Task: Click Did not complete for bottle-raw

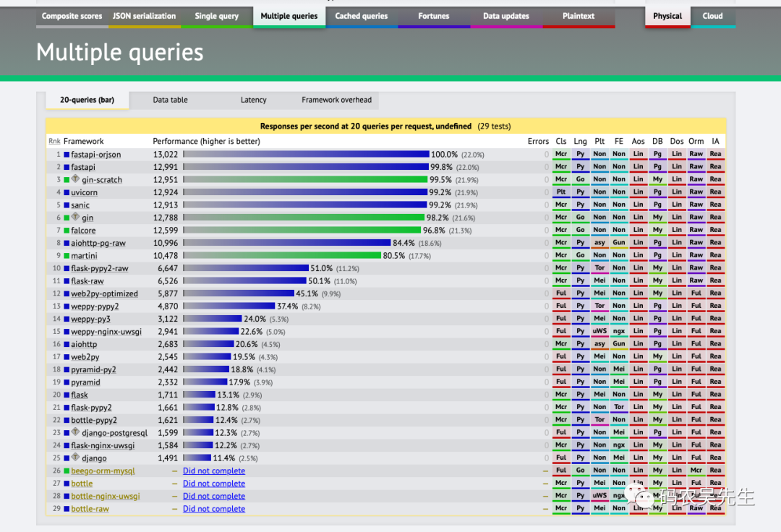Action: coord(213,509)
